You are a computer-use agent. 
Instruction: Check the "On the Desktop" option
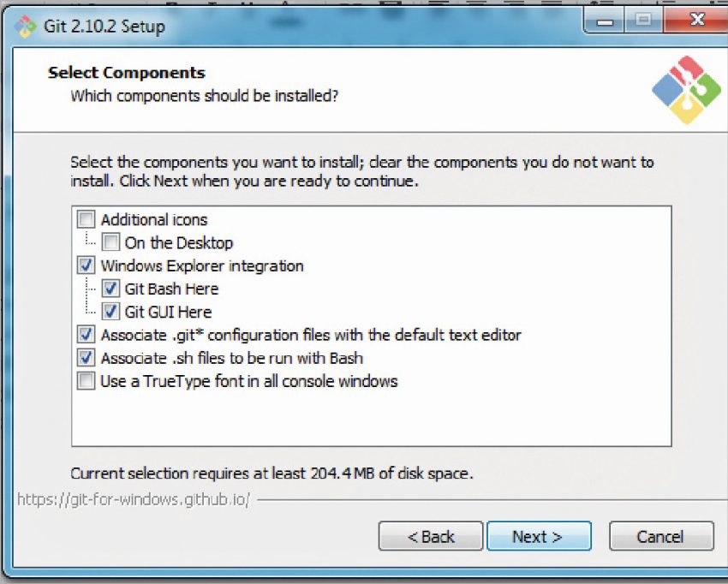click(x=110, y=242)
